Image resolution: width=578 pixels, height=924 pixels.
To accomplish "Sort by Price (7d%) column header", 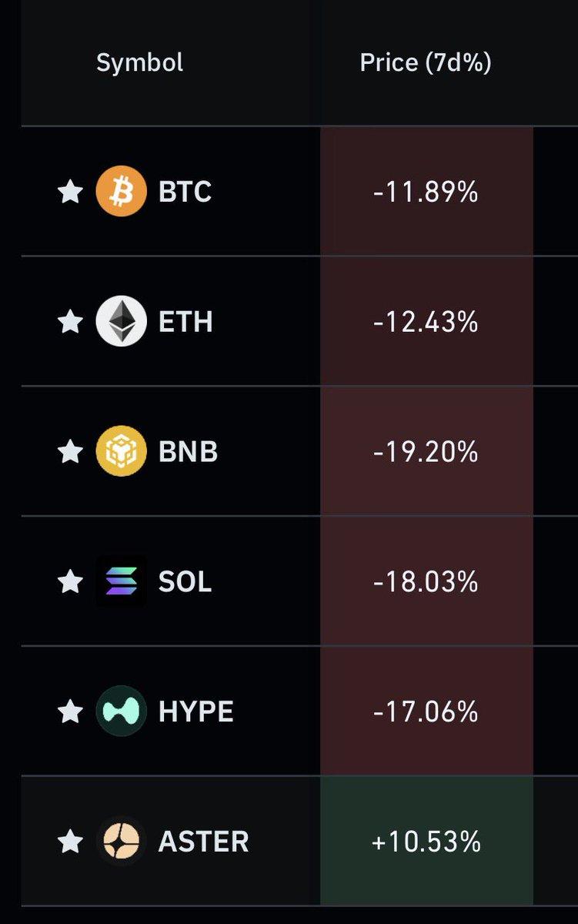I will (426, 62).
